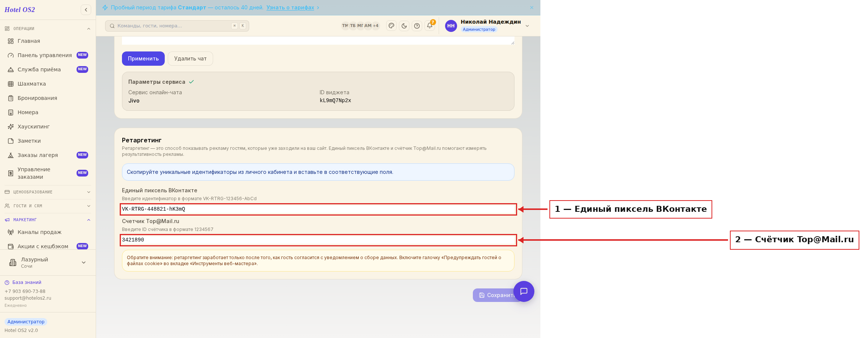Screen dimensions: 868x338
Task: Open the color theme palette icon
Action: 391,26
